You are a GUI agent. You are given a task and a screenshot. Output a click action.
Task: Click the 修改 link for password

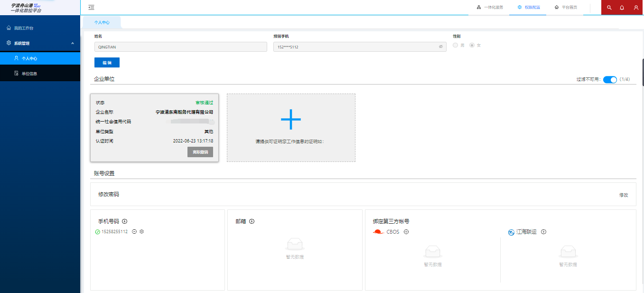pyautogui.click(x=624, y=195)
